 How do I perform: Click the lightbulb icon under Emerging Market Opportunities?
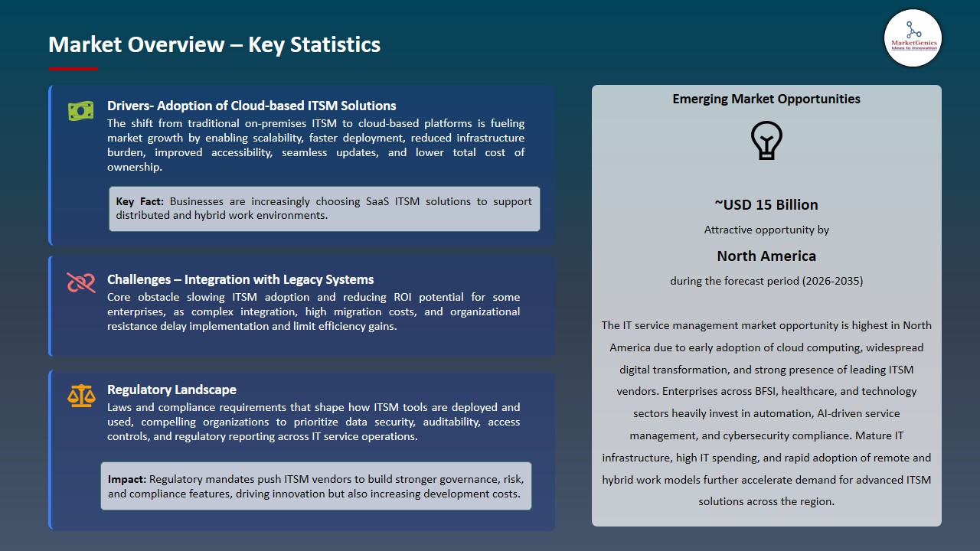tap(766, 140)
